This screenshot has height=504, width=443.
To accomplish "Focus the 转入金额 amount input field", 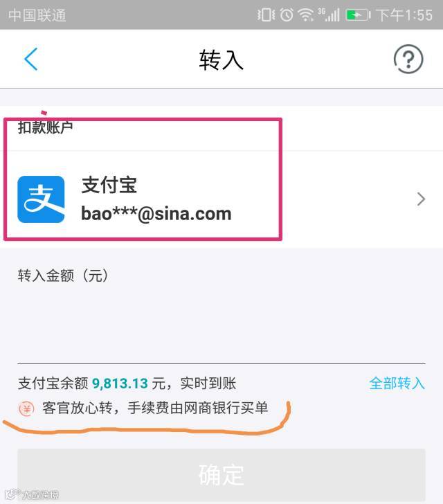I will [x=221, y=326].
